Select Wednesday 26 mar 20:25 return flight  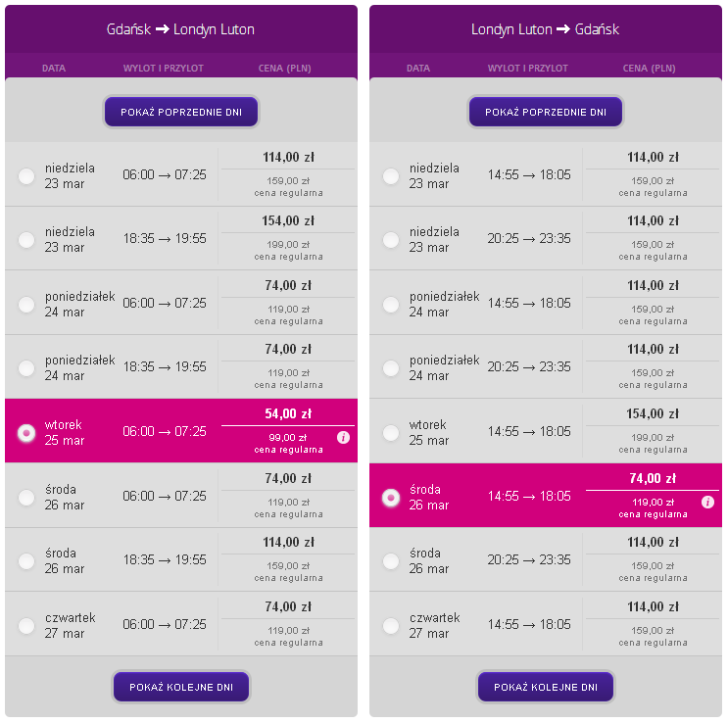tap(391, 561)
